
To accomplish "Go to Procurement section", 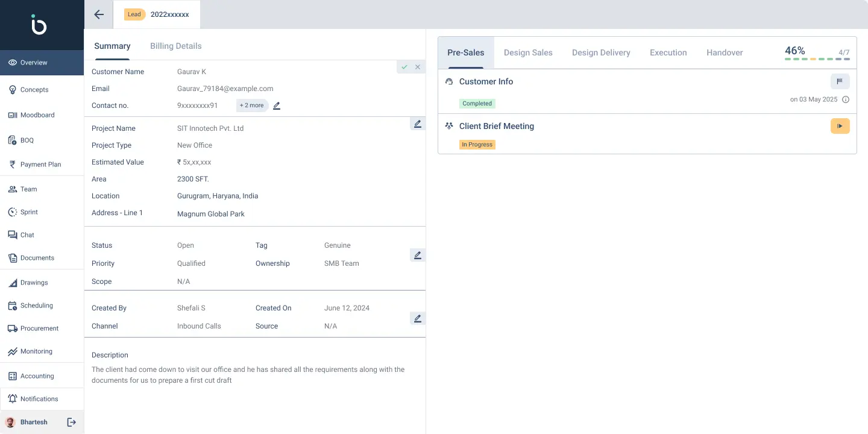I will [x=42, y=329].
